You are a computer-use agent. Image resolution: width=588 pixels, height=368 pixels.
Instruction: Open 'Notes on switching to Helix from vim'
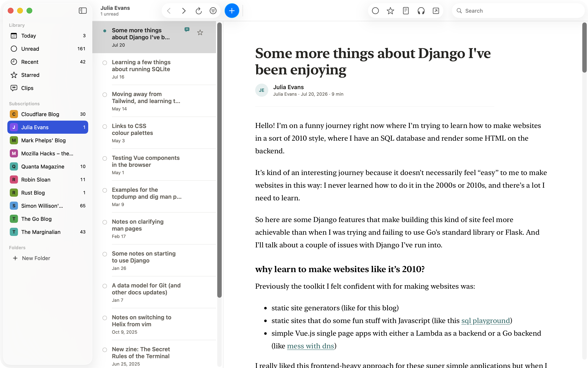tap(154, 324)
